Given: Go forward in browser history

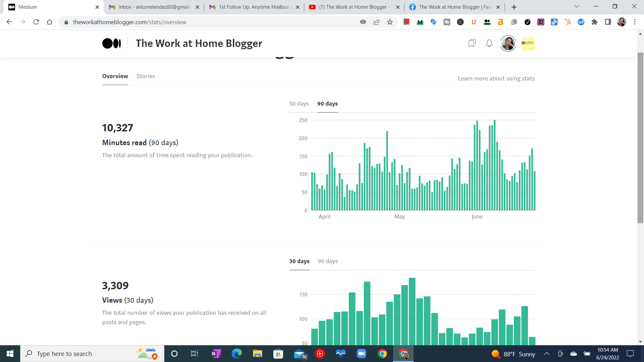Looking at the screenshot, I should tap(22, 22).
